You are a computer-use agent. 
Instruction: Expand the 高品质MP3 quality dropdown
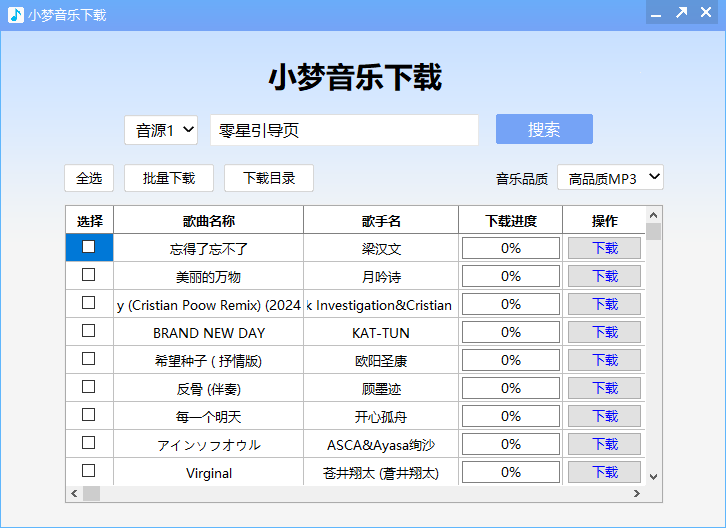[610, 178]
